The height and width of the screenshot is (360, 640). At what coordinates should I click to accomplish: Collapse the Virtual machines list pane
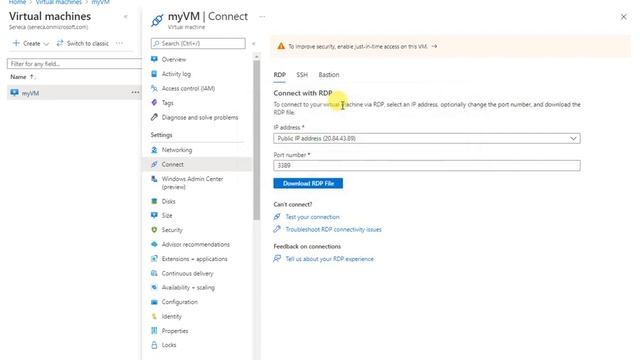126,17
